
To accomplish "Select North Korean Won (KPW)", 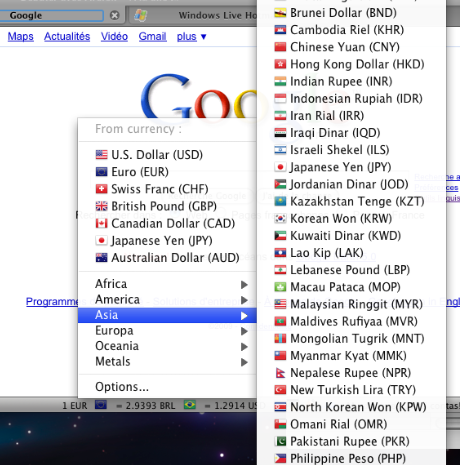I will (x=352, y=407).
